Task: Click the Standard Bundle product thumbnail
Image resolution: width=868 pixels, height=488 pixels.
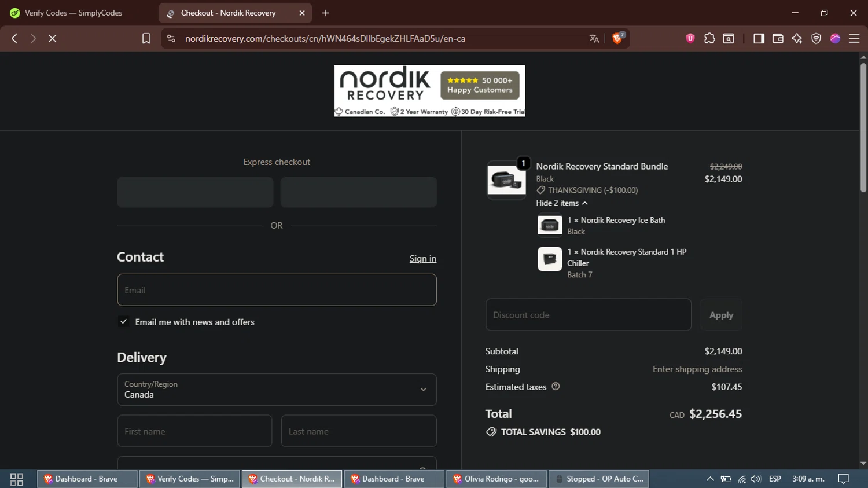Action: pos(506,180)
